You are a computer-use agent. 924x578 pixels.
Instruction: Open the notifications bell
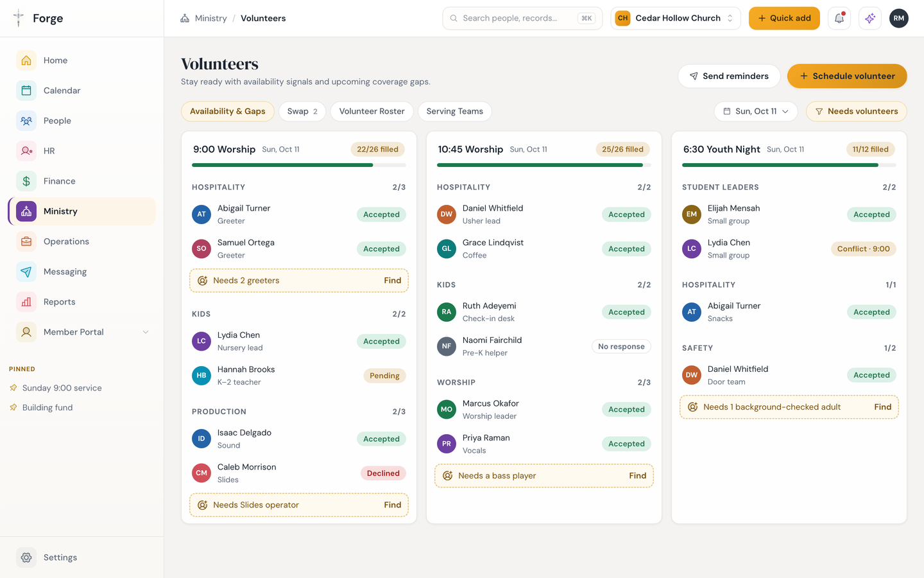pyautogui.click(x=839, y=18)
